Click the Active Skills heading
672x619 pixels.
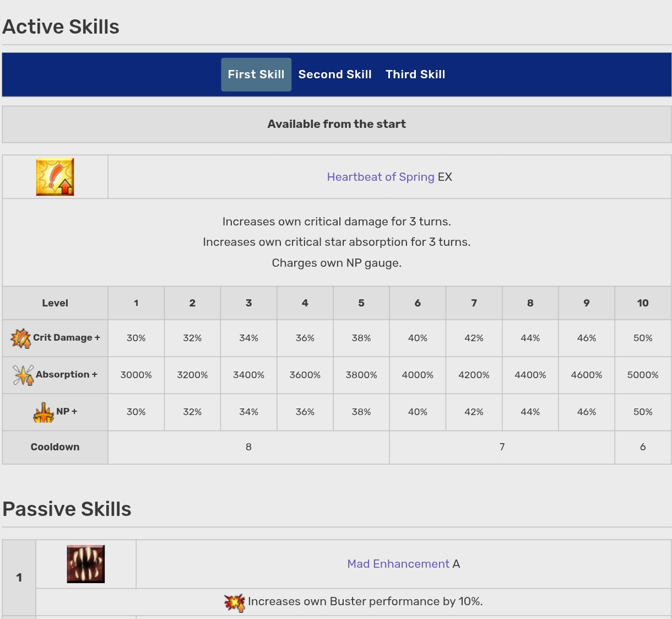(61, 26)
